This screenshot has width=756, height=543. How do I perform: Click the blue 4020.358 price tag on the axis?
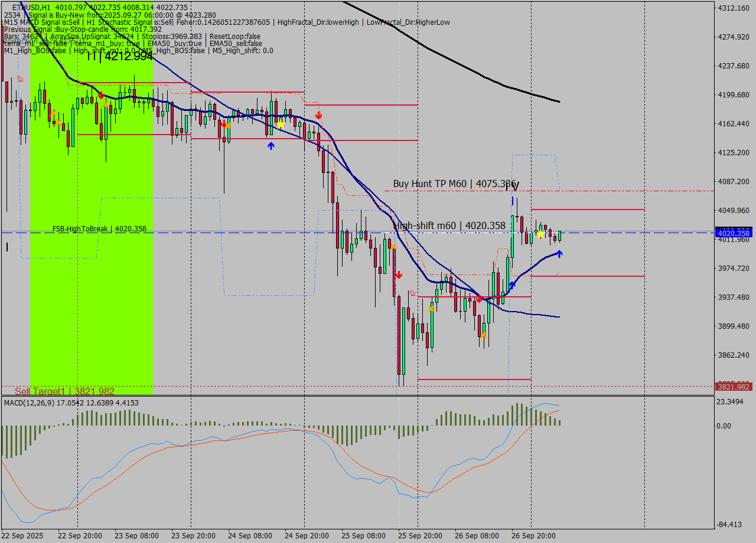(733, 233)
